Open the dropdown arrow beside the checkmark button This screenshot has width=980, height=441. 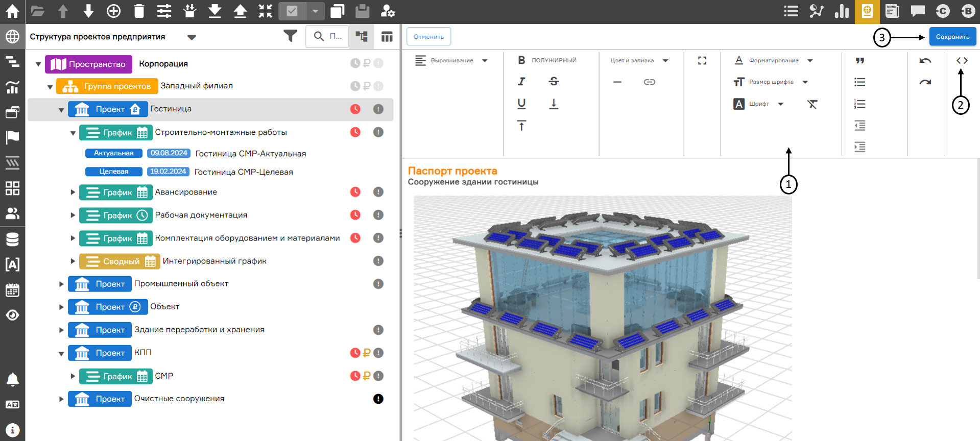tap(316, 11)
